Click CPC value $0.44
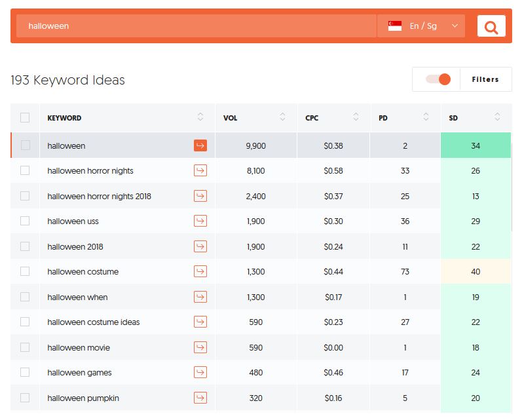Screen dimensions: 522x420 pos(333,272)
